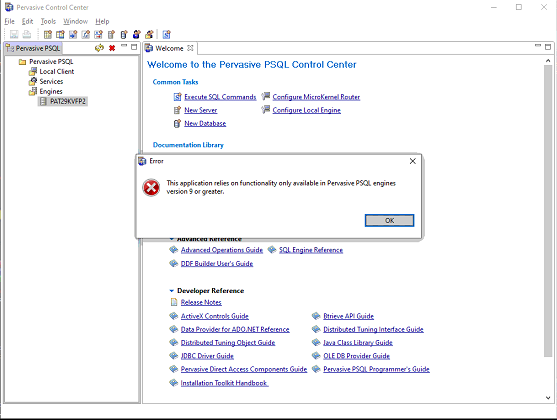Click the Welcome page scroll up arrow
The width and height of the screenshot is (557, 420).
[x=548, y=61]
